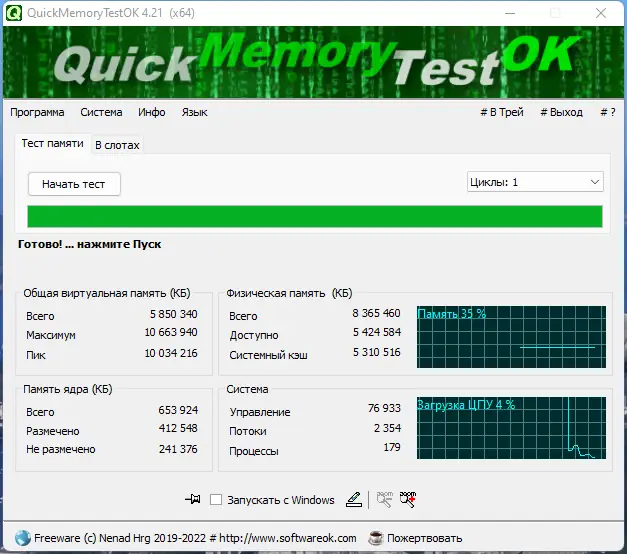Screen dimensions: 627x554
Task: Click the Память 35 % memory graph
Action: click(511, 337)
